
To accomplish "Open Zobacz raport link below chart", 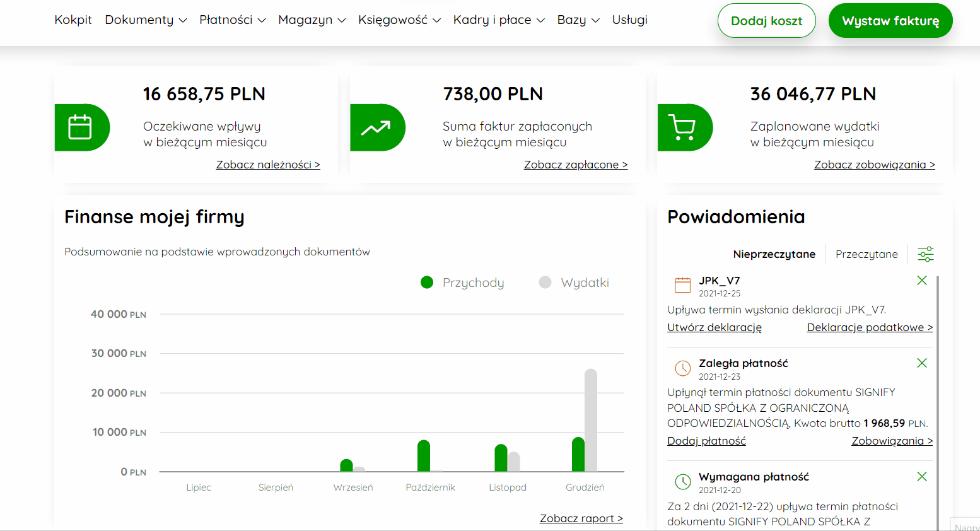I will point(581,518).
